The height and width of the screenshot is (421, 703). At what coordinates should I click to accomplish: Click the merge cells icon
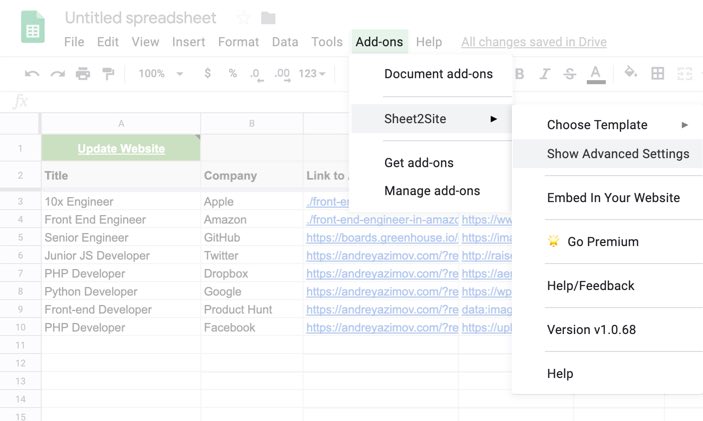pos(684,73)
